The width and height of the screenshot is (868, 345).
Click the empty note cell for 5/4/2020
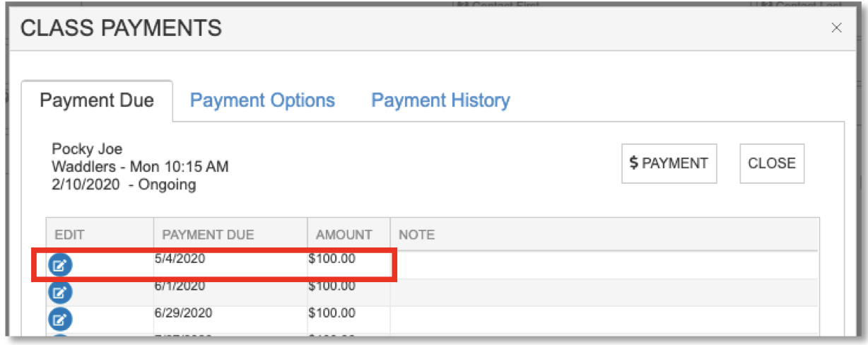click(601, 264)
